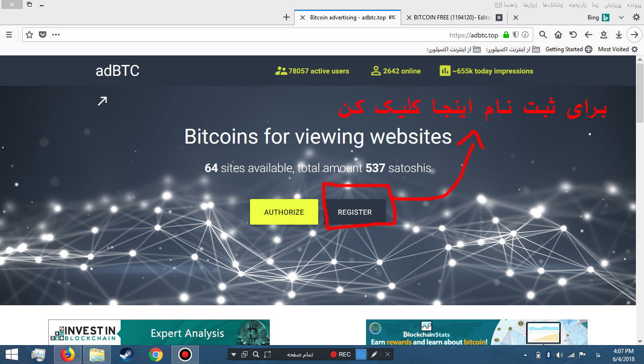
Task: Open the نشانک‌ها (Bookmarks) menu
Action: pyautogui.click(x=552, y=5)
